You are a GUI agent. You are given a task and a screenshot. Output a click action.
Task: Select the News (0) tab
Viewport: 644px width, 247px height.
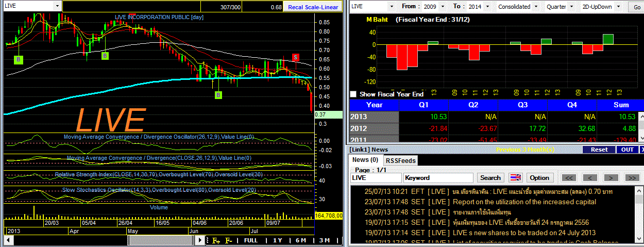coord(366,160)
